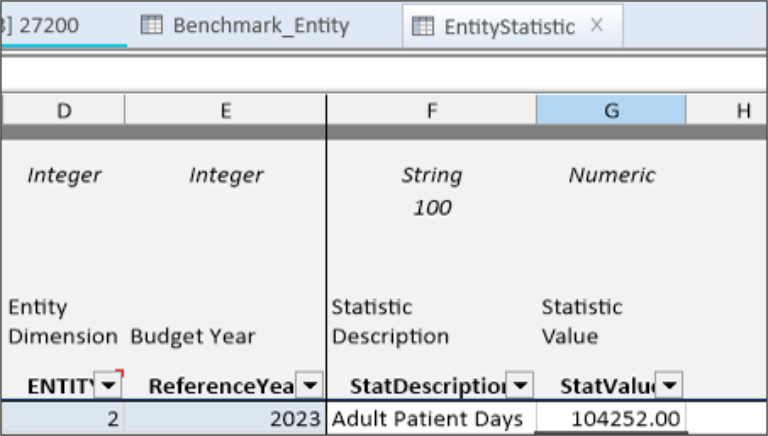Click the EntityStatistic table icon
This screenshot has height=436, width=768.
tap(423, 27)
